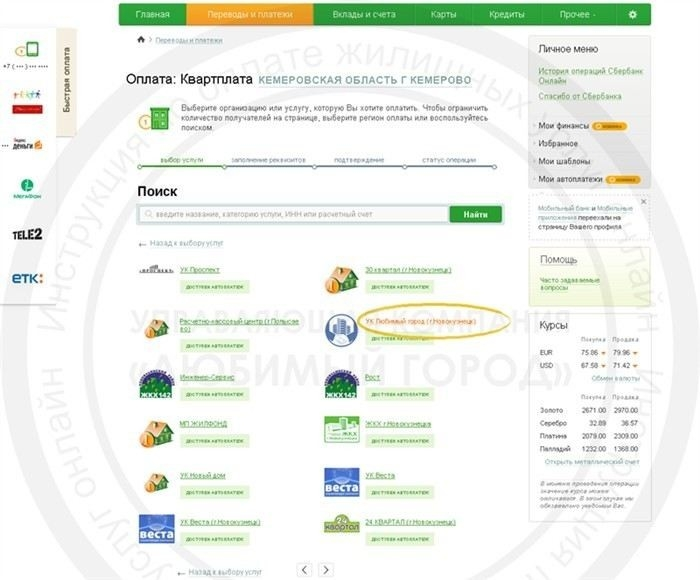The height and width of the screenshot is (580, 700).
Task: Click the Золото metal rate row
Action: (589, 410)
